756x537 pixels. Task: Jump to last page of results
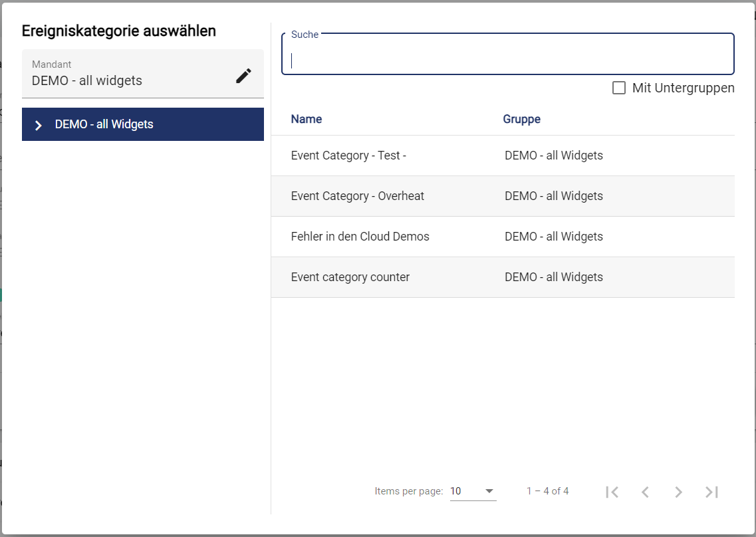pyautogui.click(x=711, y=492)
